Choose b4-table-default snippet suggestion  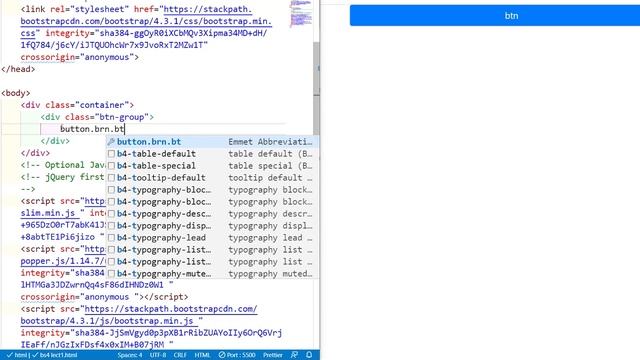212,154
